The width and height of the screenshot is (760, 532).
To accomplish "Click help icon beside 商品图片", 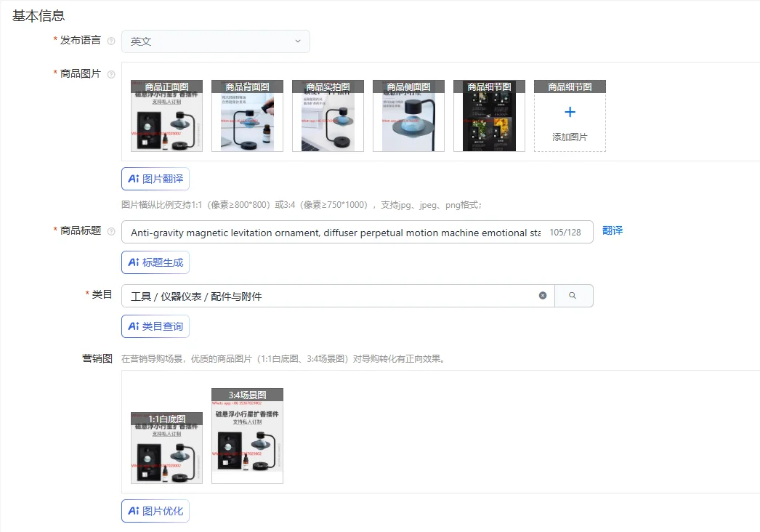I will [x=111, y=74].
